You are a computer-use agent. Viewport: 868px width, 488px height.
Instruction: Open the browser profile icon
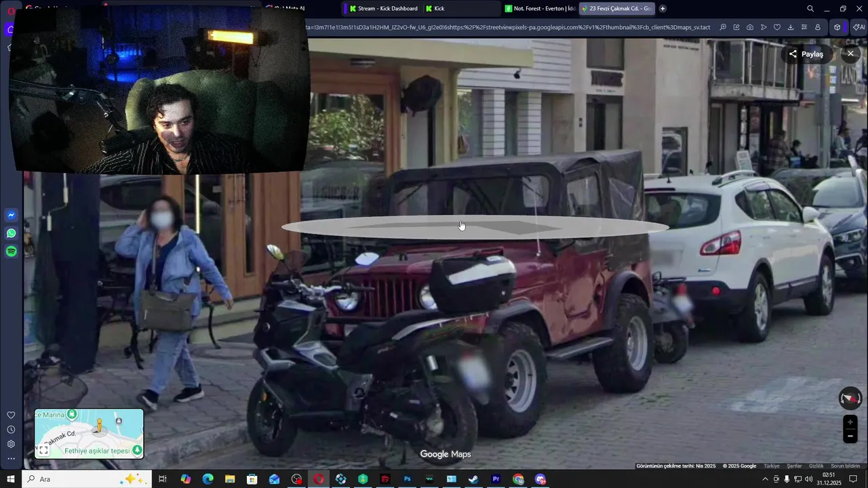818,27
